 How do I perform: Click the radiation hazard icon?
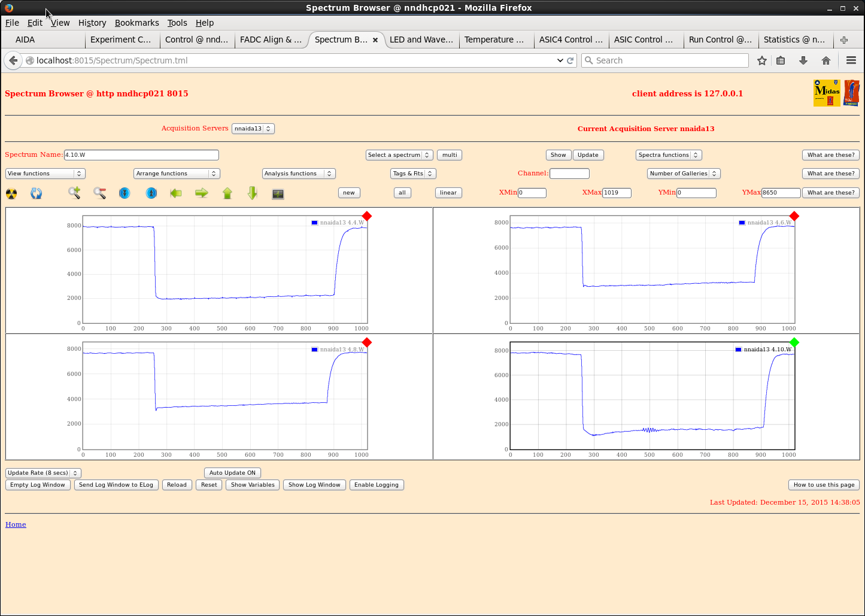coord(11,193)
